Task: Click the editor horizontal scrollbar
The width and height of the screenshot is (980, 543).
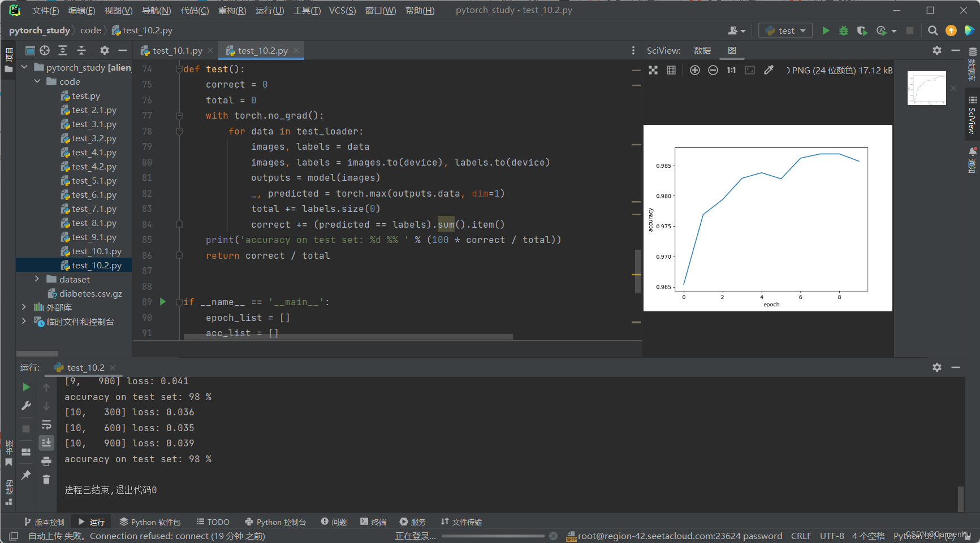Action: point(348,337)
